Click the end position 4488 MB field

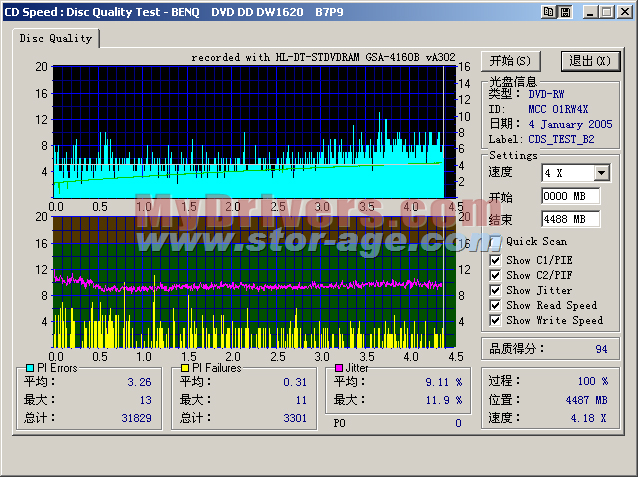[570, 219]
